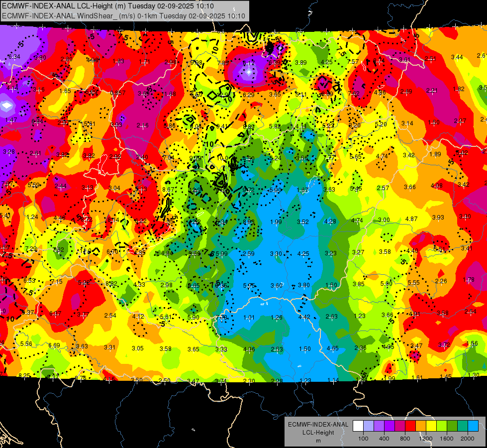Click the wind shear value 1.56

472,343
